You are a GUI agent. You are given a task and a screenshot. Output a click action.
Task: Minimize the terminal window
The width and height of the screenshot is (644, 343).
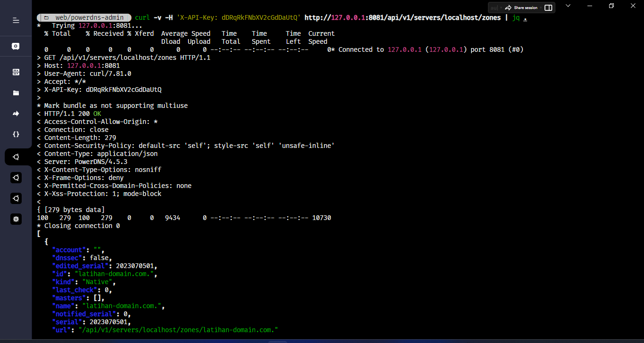(589, 6)
